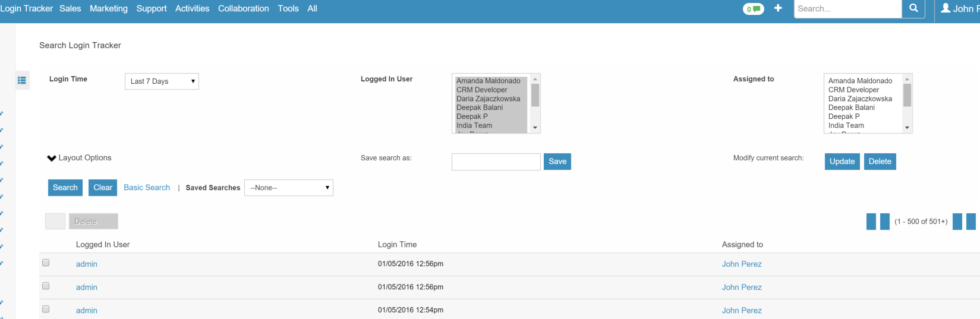Open the Sales menu
Image resolution: width=980 pixels, height=319 pixels.
(70, 9)
